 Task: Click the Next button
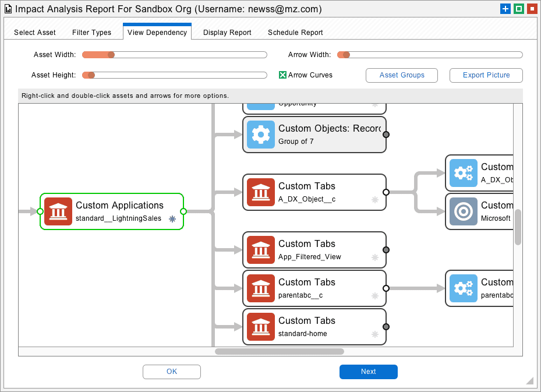tap(369, 372)
